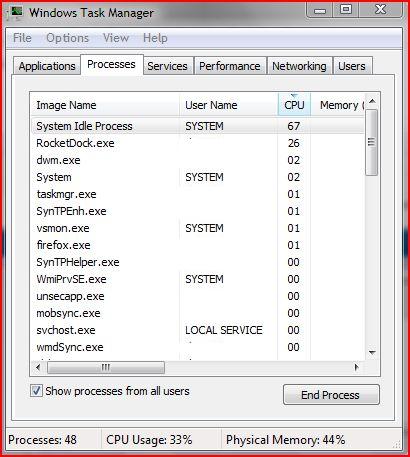The height and width of the screenshot is (457, 410).
Task: Sort by CPU column header
Action: click(x=294, y=105)
